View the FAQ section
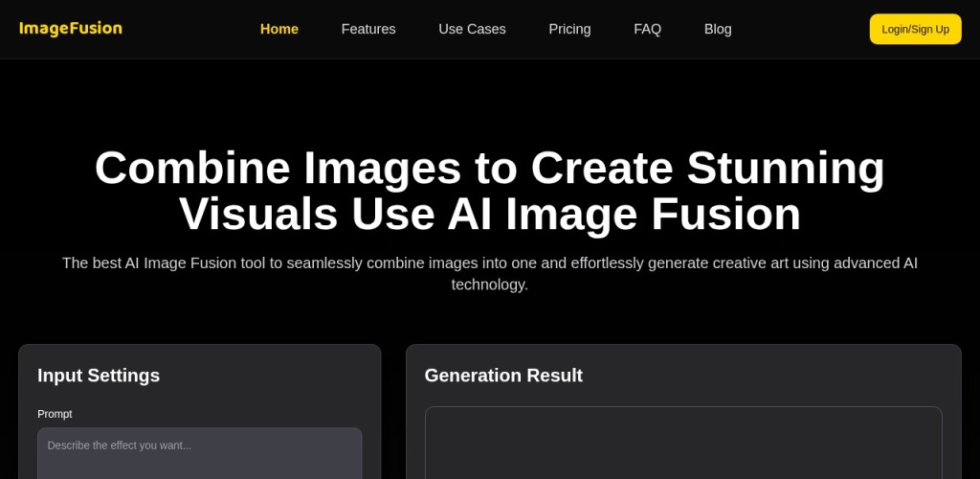The height and width of the screenshot is (479, 980). [647, 29]
